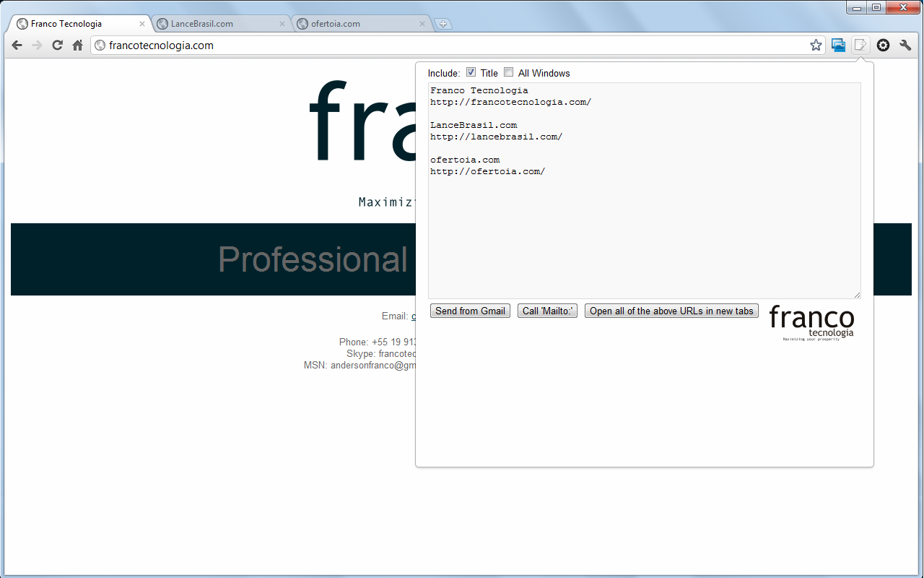Click the reload page icon
The image size is (924, 578).
[58, 46]
